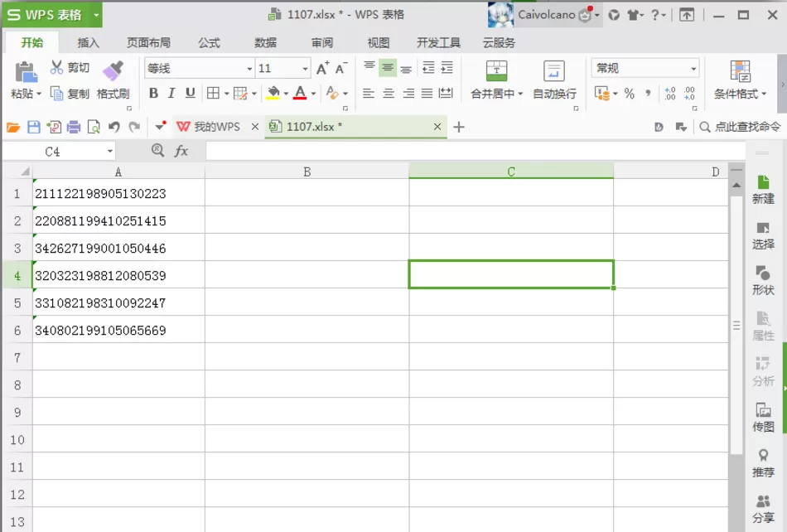The image size is (787, 532).
Task: Toggle Bold formatting
Action: coord(153,93)
